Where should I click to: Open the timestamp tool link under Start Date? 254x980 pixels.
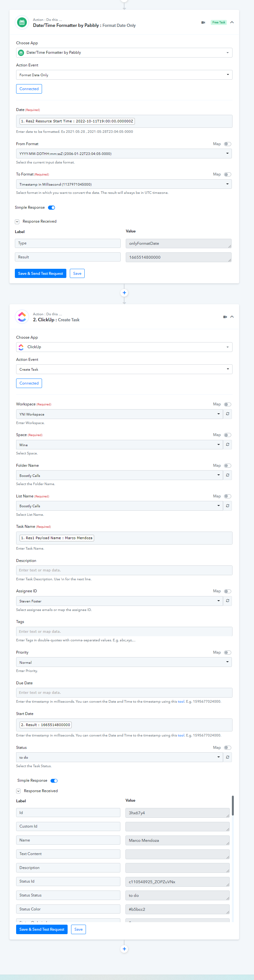point(181,735)
